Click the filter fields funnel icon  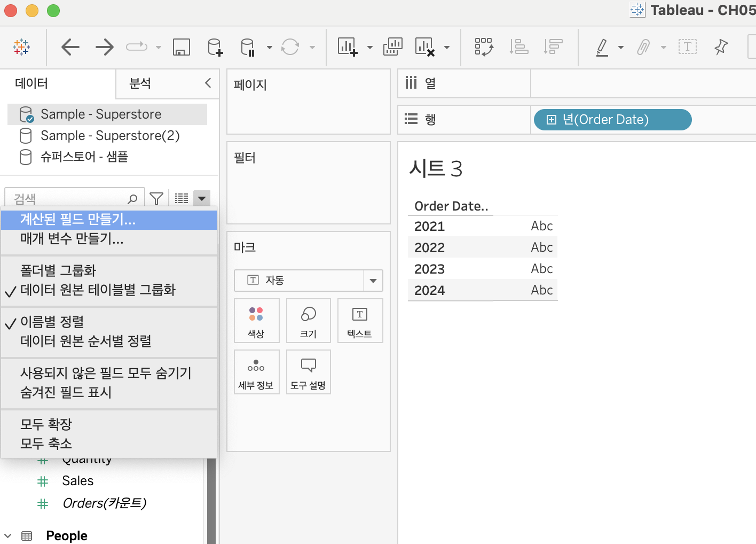(156, 199)
